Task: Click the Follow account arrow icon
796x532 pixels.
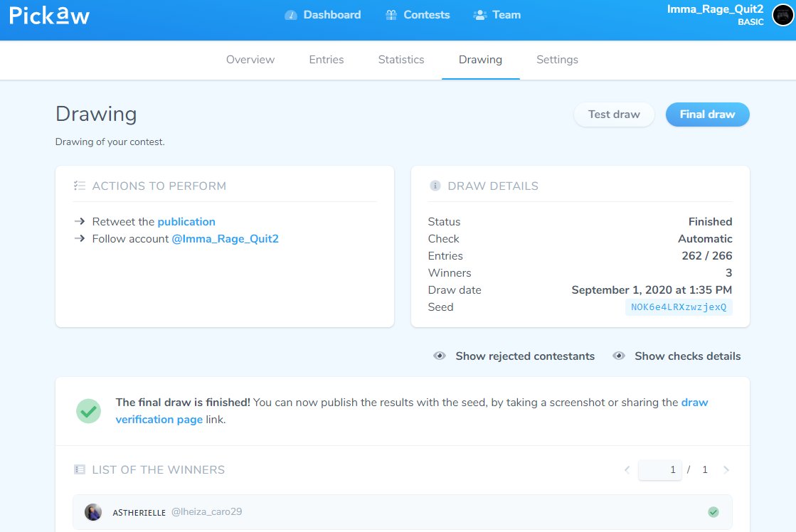Action: click(79, 238)
